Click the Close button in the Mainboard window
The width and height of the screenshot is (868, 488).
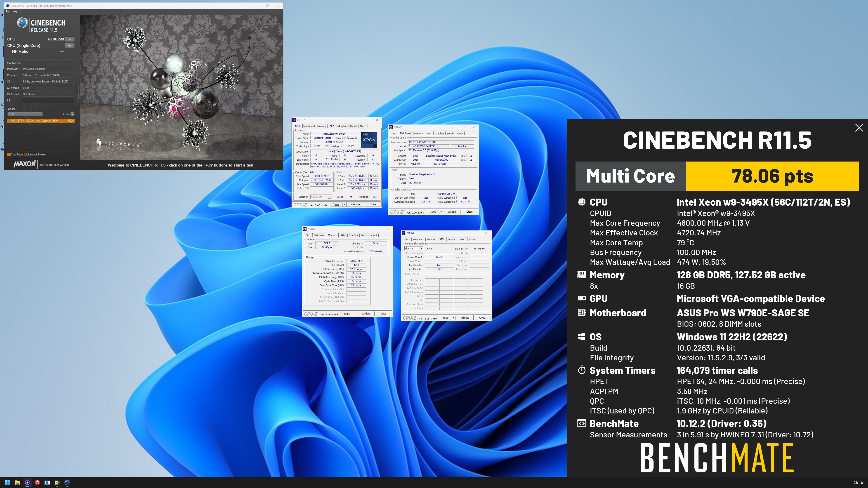click(469, 212)
